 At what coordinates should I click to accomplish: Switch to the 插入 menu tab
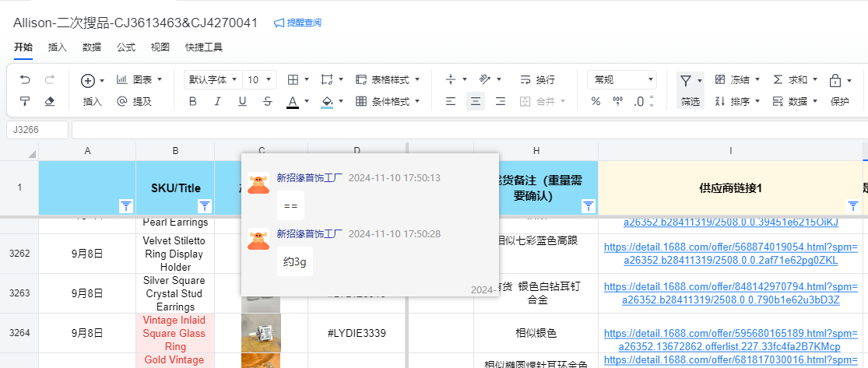coord(57,47)
